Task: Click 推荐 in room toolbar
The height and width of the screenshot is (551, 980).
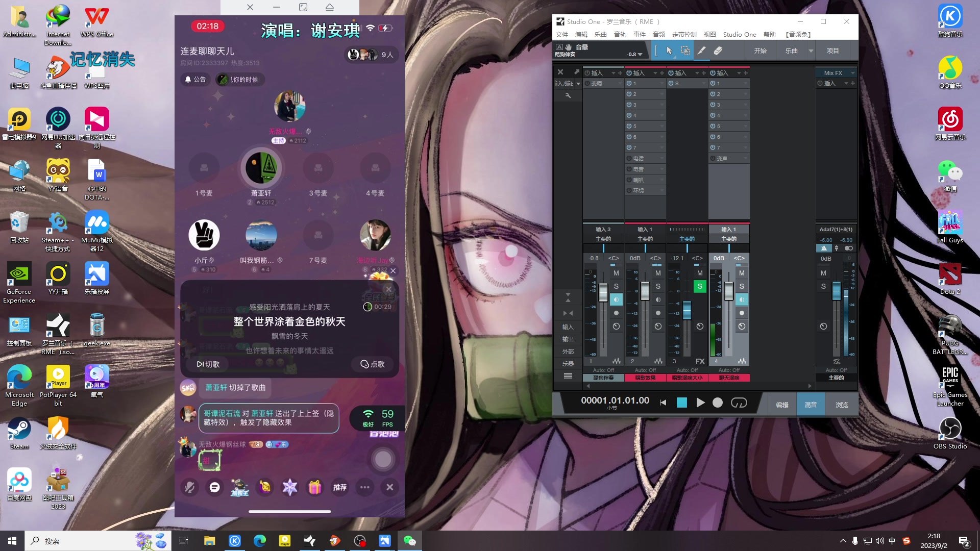Action: (x=339, y=487)
